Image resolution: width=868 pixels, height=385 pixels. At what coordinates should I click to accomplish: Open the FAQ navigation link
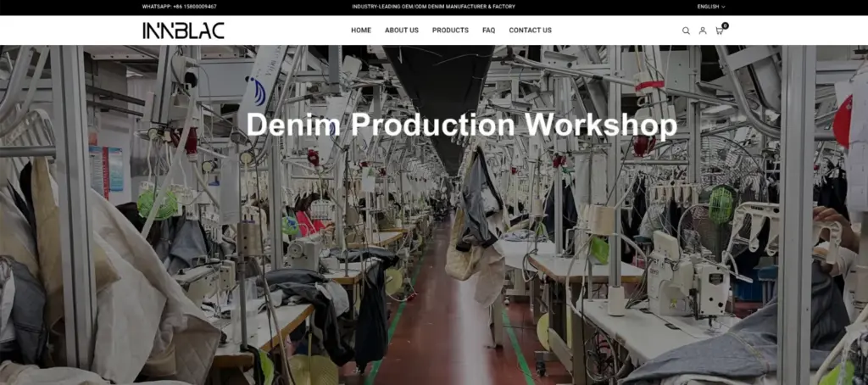coord(488,31)
